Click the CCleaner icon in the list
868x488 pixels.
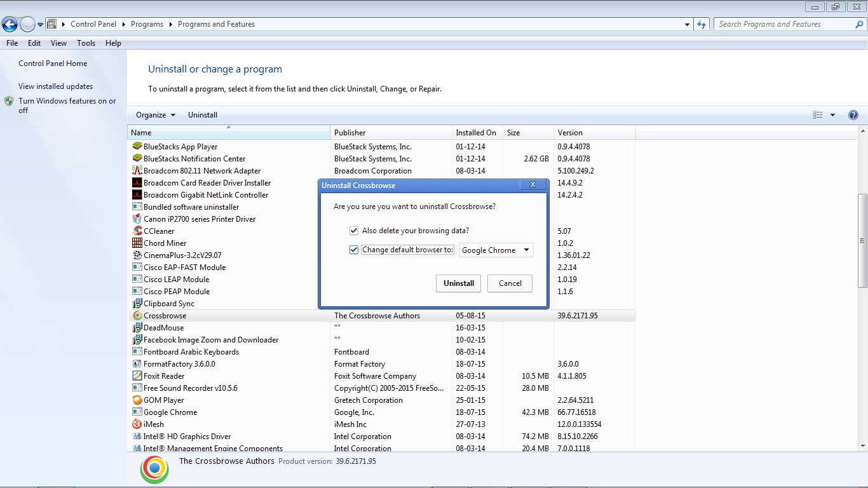click(137, 231)
